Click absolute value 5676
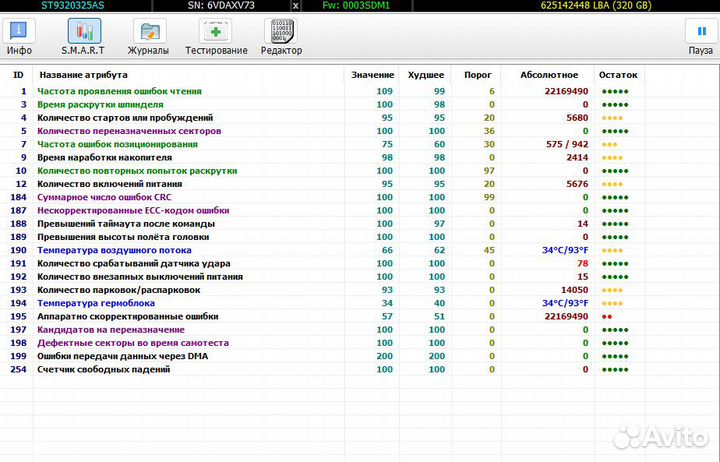Image resolution: width=720 pixels, height=462 pixels. click(x=577, y=184)
